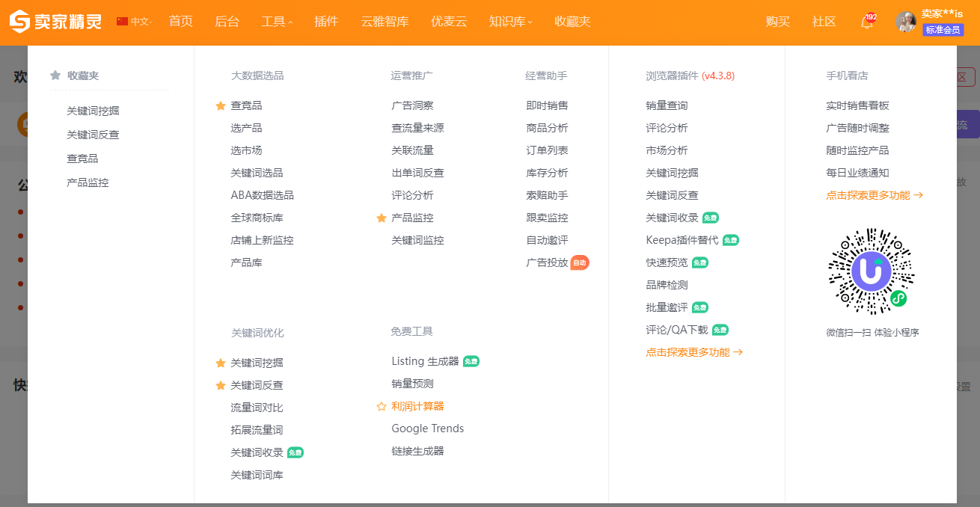Open the notification bell with 192 badge

867,22
